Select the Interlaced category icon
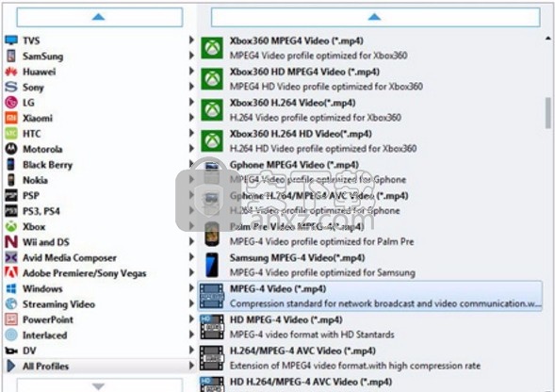Image resolution: width=555 pixels, height=392 pixels. tap(11, 335)
